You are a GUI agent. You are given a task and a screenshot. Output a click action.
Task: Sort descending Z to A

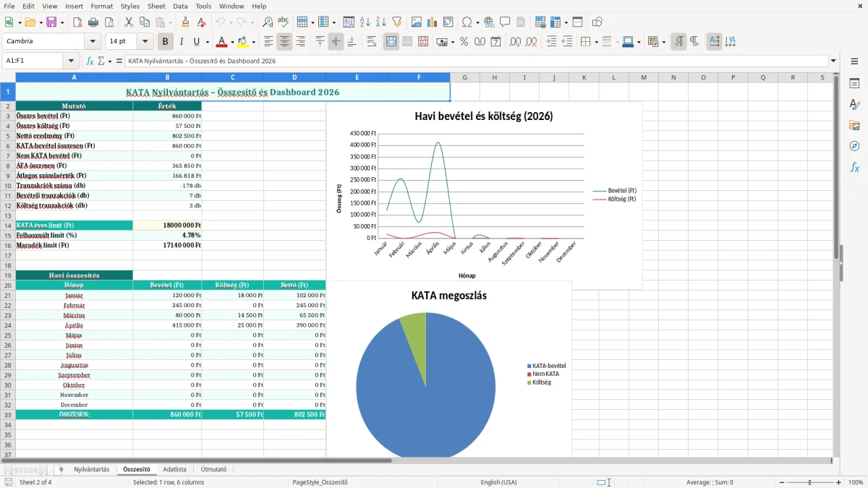(381, 22)
